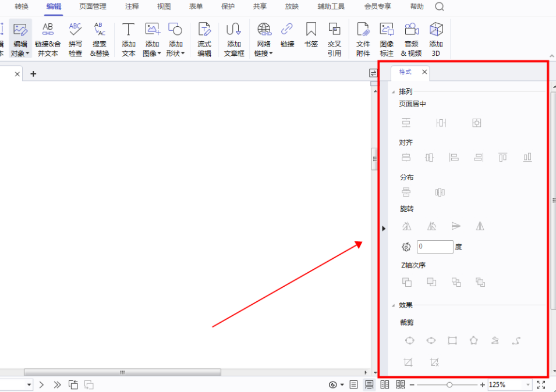Toggle continuous page view in status bar
This screenshot has height=392, width=556.
click(369, 384)
